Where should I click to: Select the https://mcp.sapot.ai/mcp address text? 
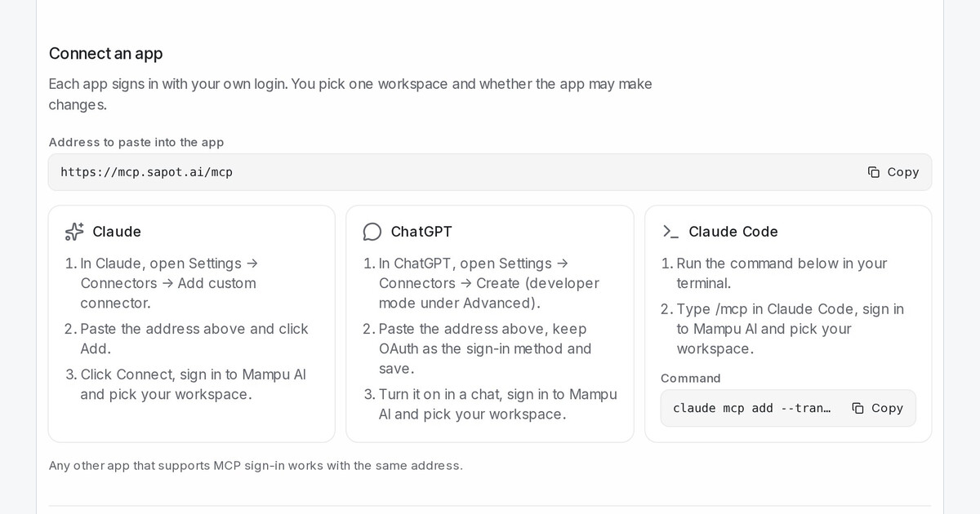[x=147, y=172]
